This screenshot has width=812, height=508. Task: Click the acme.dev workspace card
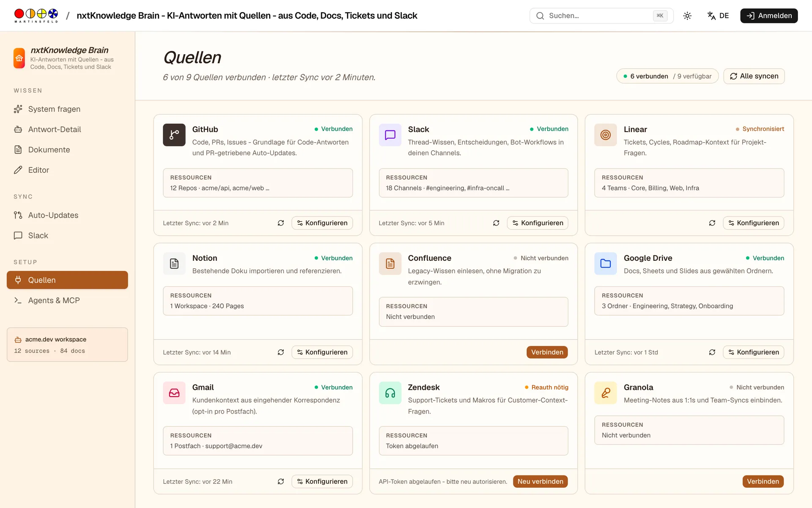coord(67,345)
